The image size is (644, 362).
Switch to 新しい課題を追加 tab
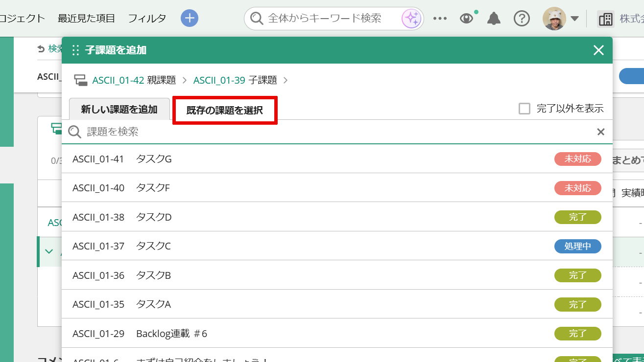119,109
